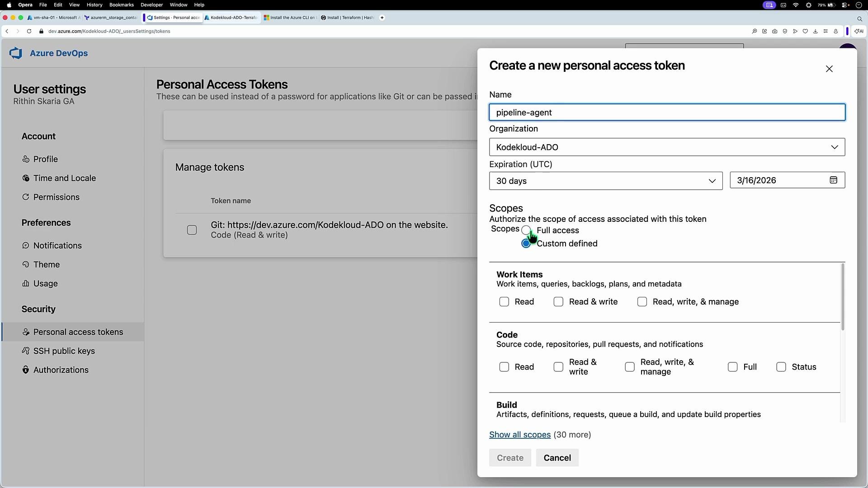The width and height of the screenshot is (868, 488).
Task: Click the profile account icon in toolbar
Action: [835, 31]
